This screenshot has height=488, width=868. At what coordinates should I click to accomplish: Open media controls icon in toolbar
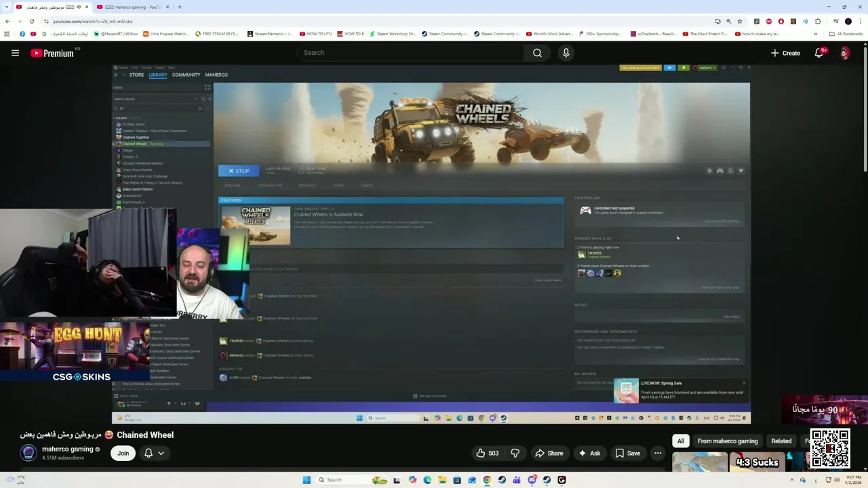tap(836, 21)
